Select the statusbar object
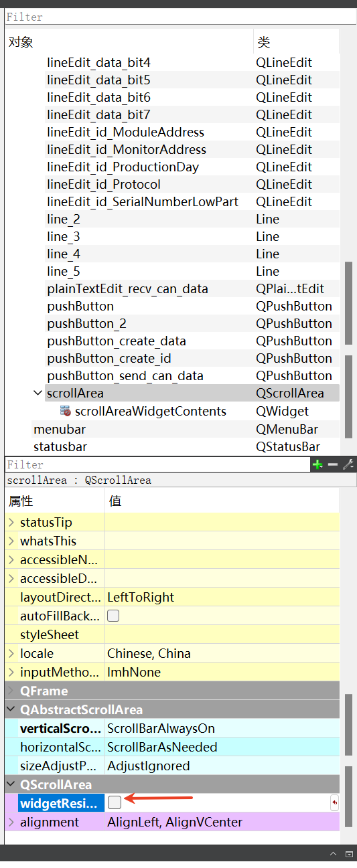 point(60,446)
